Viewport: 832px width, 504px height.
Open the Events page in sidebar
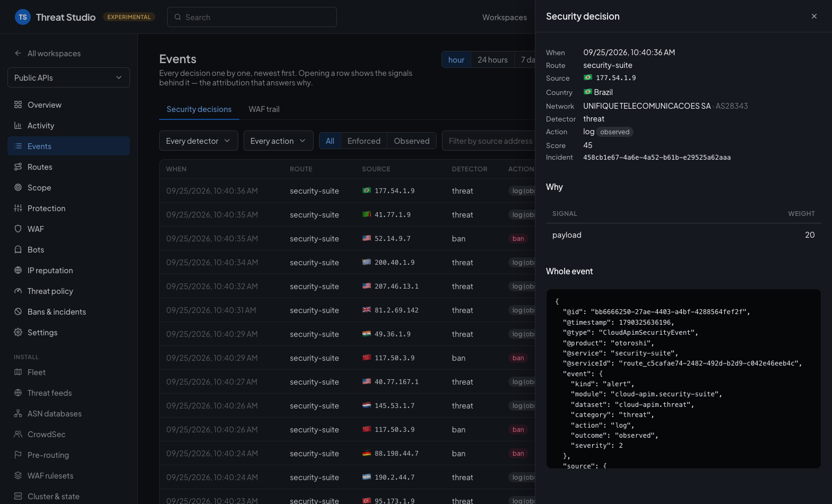(68, 146)
